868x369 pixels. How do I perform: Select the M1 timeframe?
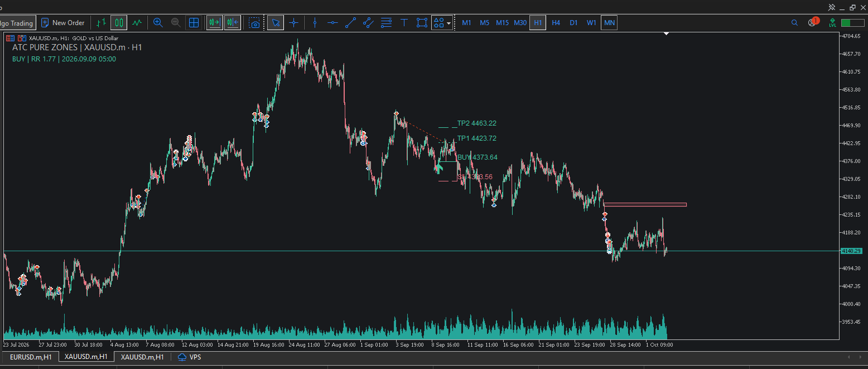coord(467,23)
